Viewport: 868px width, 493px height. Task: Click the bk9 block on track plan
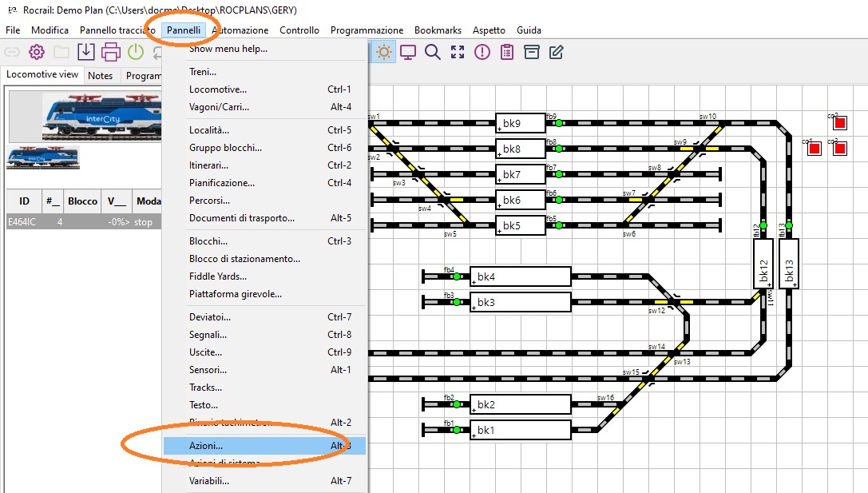[520, 124]
